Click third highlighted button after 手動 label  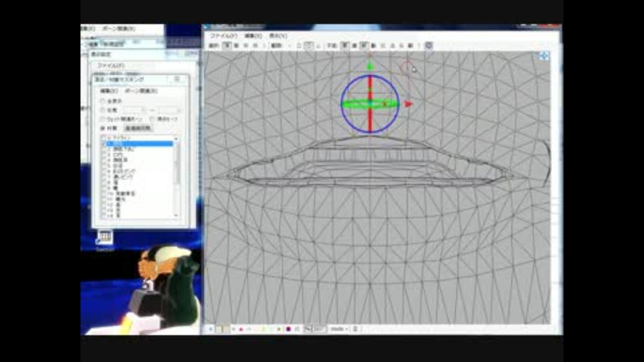[x=364, y=46]
